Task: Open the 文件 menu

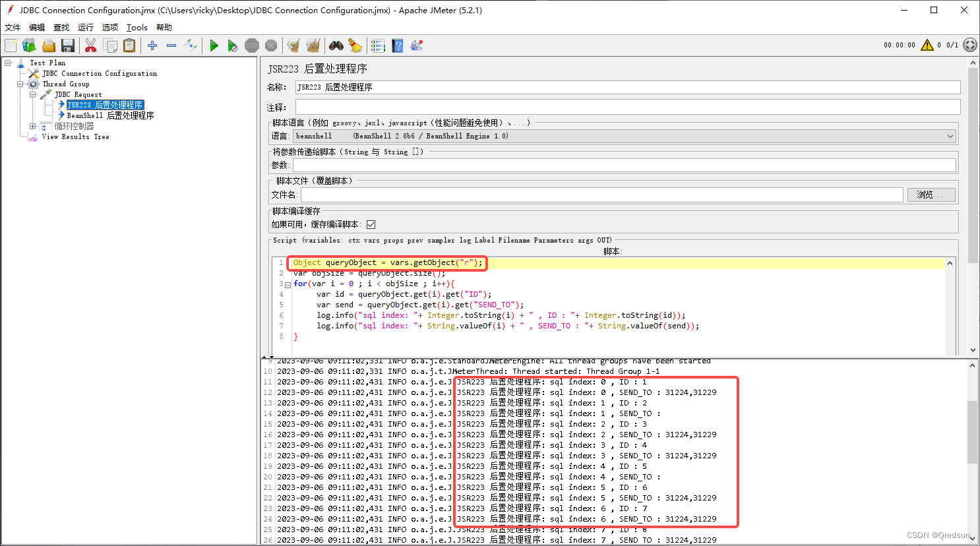Action: (13, 28)
